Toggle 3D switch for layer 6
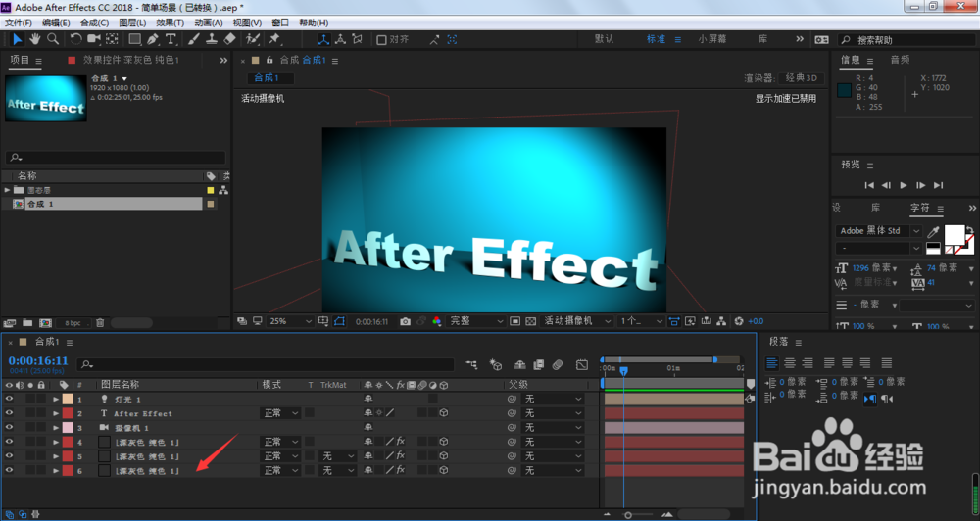980x521 pixels. (444, 470)
